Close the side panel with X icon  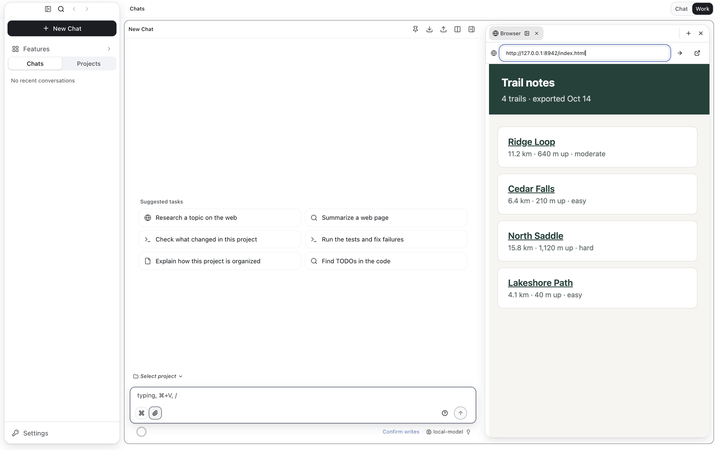(x=701, y=33)
